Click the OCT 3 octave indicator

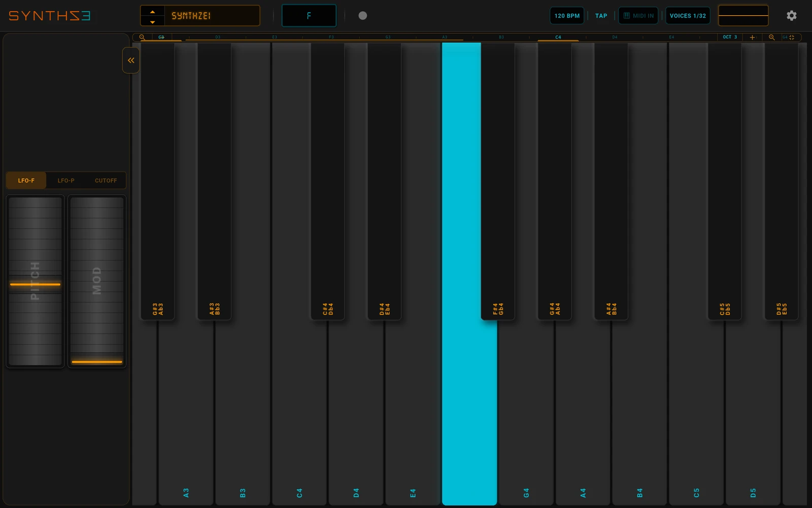(x=730, y=37)
